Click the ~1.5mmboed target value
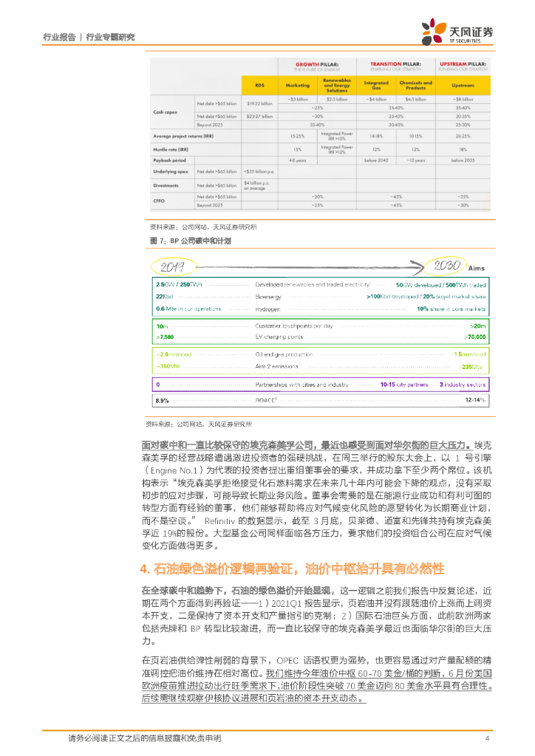Image resolution: width=535 pixels, height=756 pixels. [468, 354]
